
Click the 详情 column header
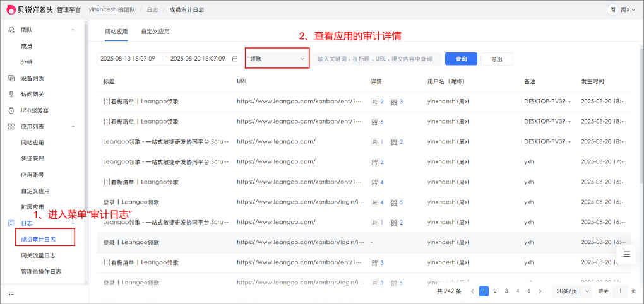click(x=376, y=81)
